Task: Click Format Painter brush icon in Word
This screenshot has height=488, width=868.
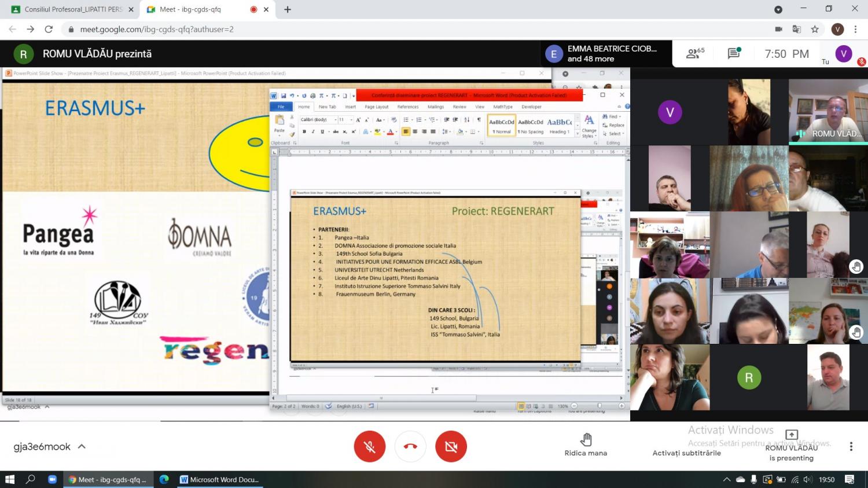Action: pyautogui.click(x=292, y=134)
